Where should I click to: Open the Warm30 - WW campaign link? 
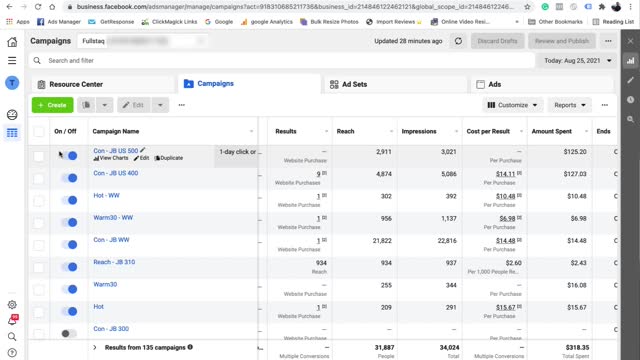coord(113,218)
